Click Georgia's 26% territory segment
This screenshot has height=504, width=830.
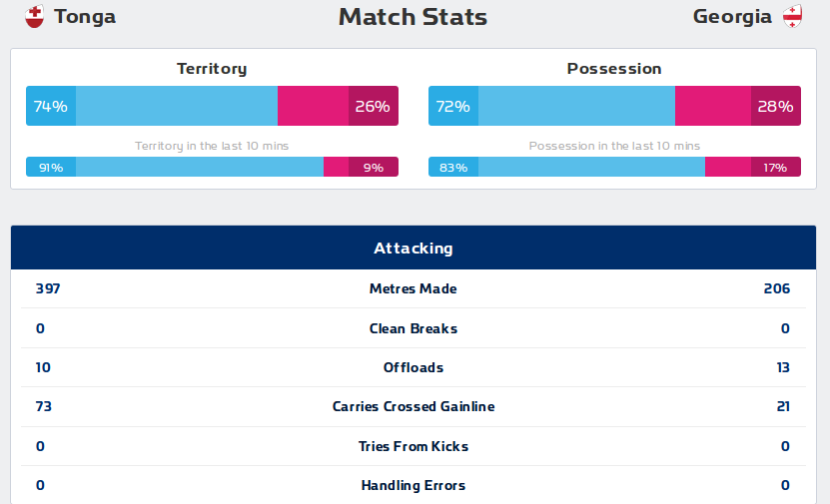click(338, 106)
